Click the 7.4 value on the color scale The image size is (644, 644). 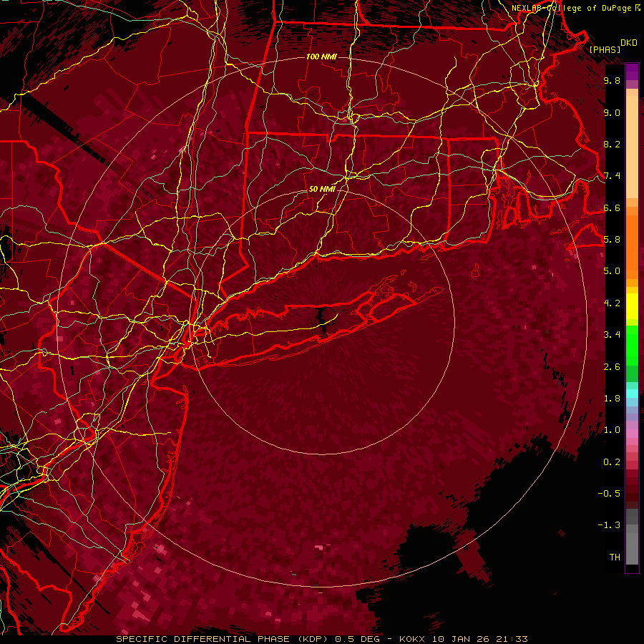pyautogui.click(x=612, y=176)
